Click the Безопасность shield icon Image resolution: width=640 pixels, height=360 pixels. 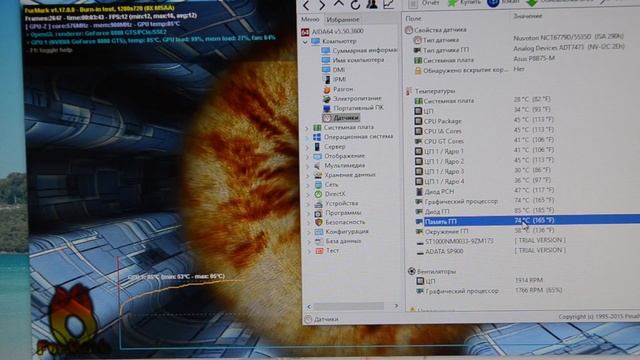[x=319, y=222]
